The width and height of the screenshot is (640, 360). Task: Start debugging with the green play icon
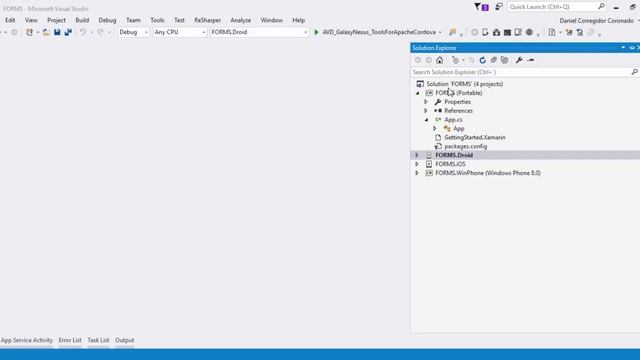316,32
